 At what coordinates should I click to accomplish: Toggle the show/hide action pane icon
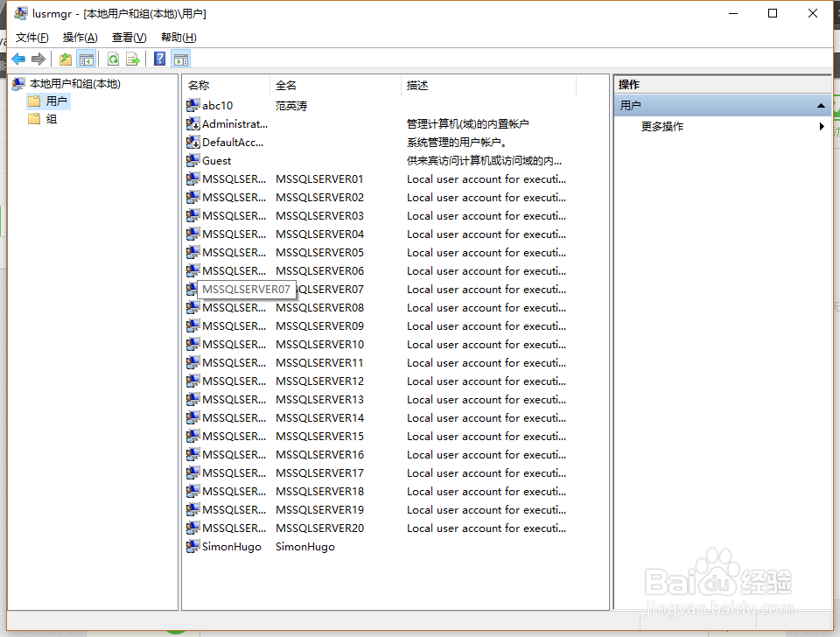tap(180, 59)
